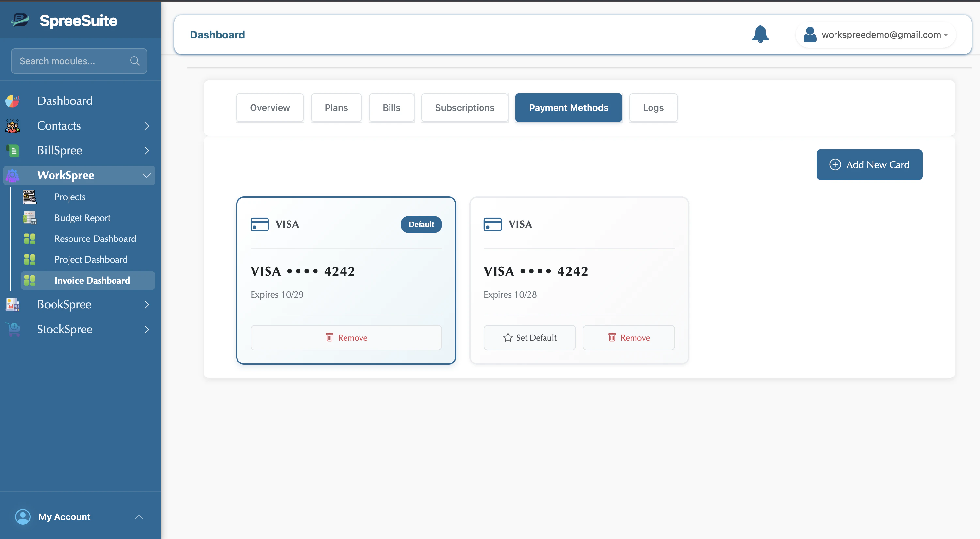
Task: Click the Dashboard pie chart icon
Action: click(x=12, y=101)
